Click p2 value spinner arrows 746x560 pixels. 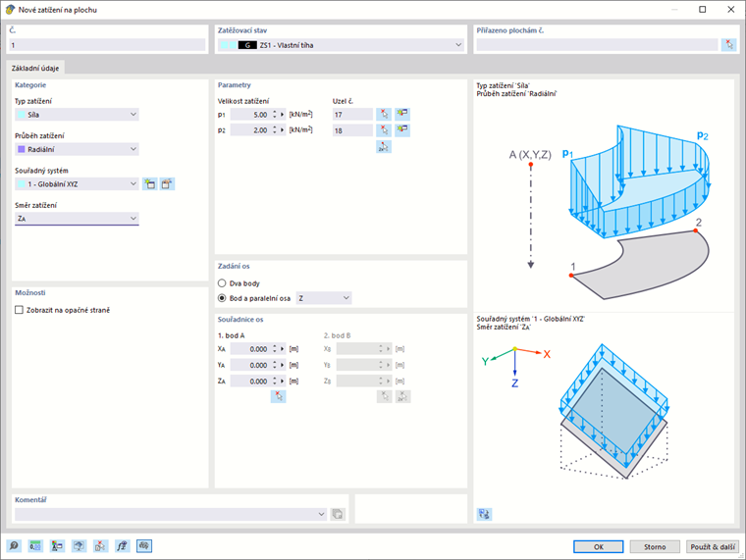click(275, 130)
